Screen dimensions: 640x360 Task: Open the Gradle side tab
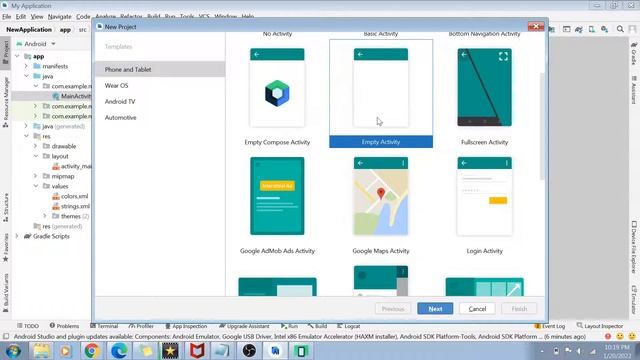[634, 54]
